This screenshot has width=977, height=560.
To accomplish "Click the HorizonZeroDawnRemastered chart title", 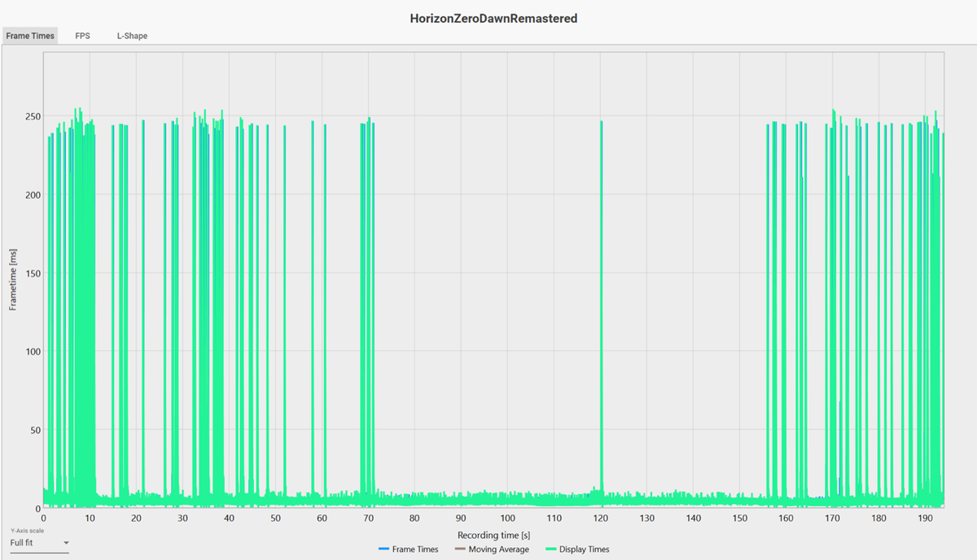I will tap(493, 18).
